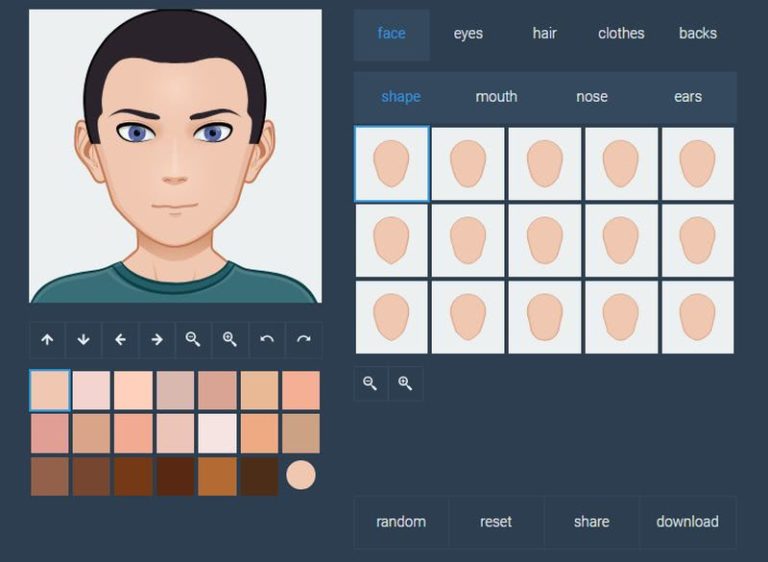The height and width of the screenshot is (562, 768).
Task: Choose the third face shape in the top row
Action: coord(545,164)
